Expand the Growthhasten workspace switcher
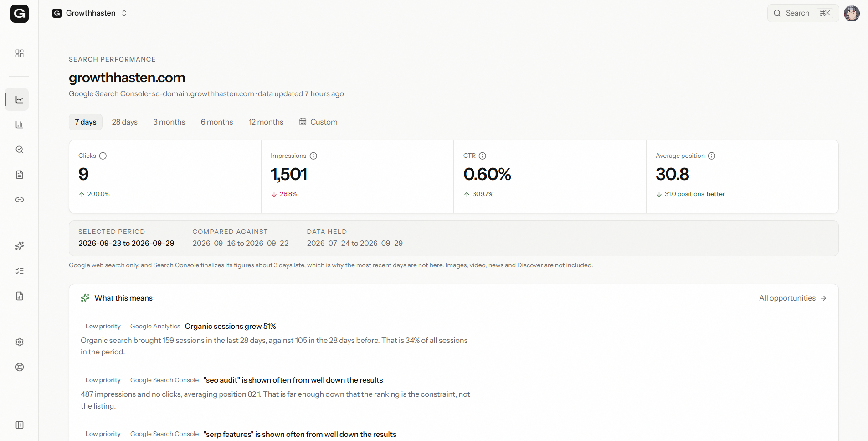Screen dimensions: 868x441 90,13
